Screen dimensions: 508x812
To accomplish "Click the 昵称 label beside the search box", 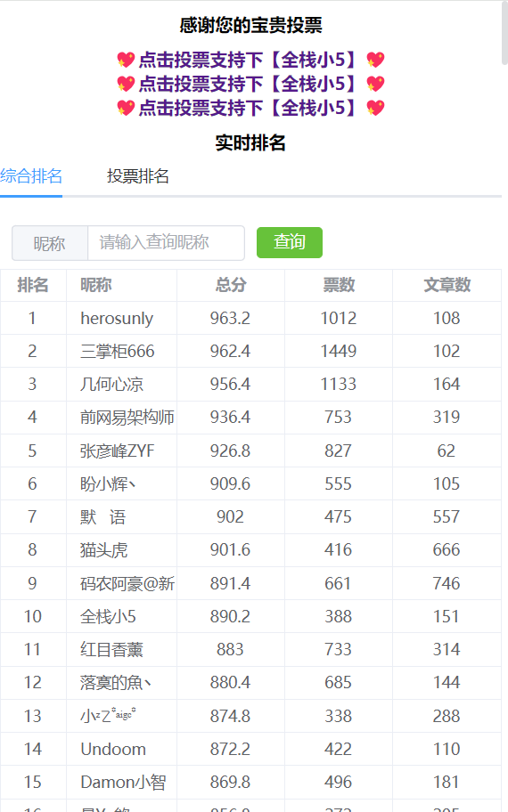I will point(50,243).
